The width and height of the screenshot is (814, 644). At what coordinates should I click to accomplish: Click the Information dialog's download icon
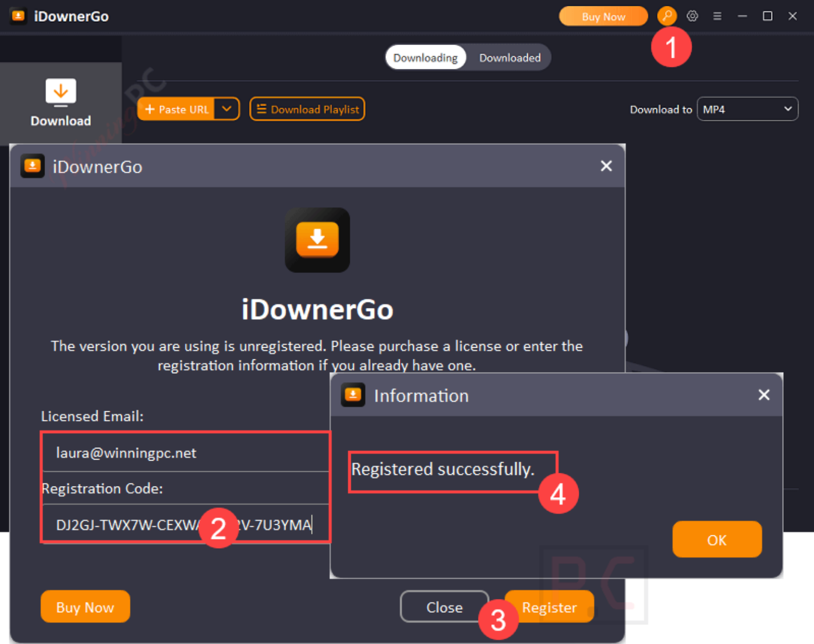[353, 395]
